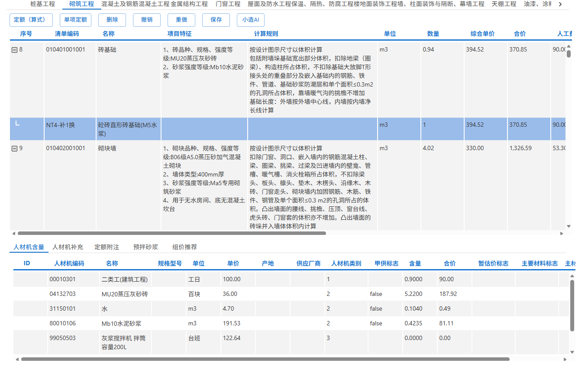The height and width of the screenshot is (366, 588).
Task: Open the 小造AI assistant button
Action: 250,20
